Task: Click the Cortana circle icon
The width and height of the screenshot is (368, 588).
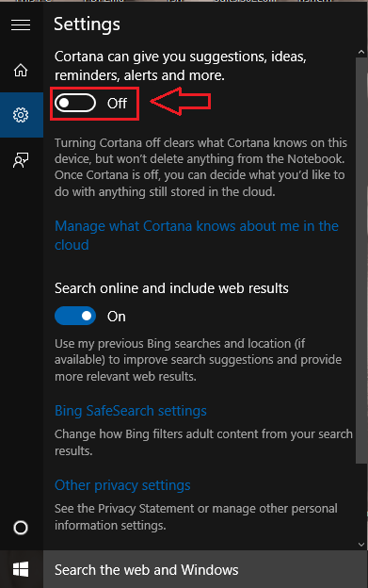Action: click(x=21, y=528)
